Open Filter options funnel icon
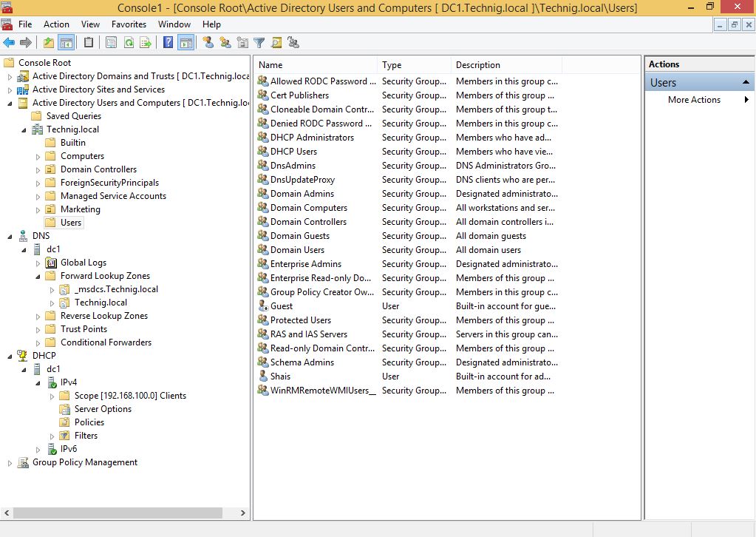Viewport: 756px width, 537px height. [x=259, y=42]
